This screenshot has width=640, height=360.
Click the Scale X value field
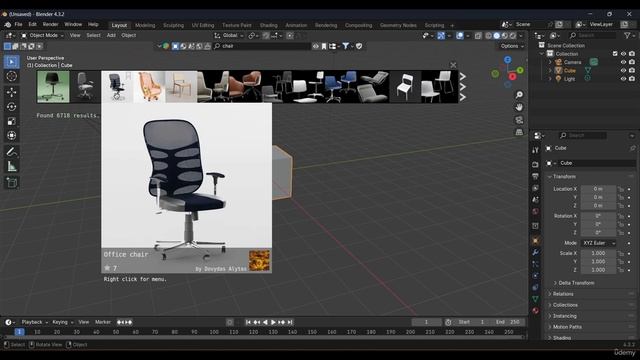[x=598, y=253]
